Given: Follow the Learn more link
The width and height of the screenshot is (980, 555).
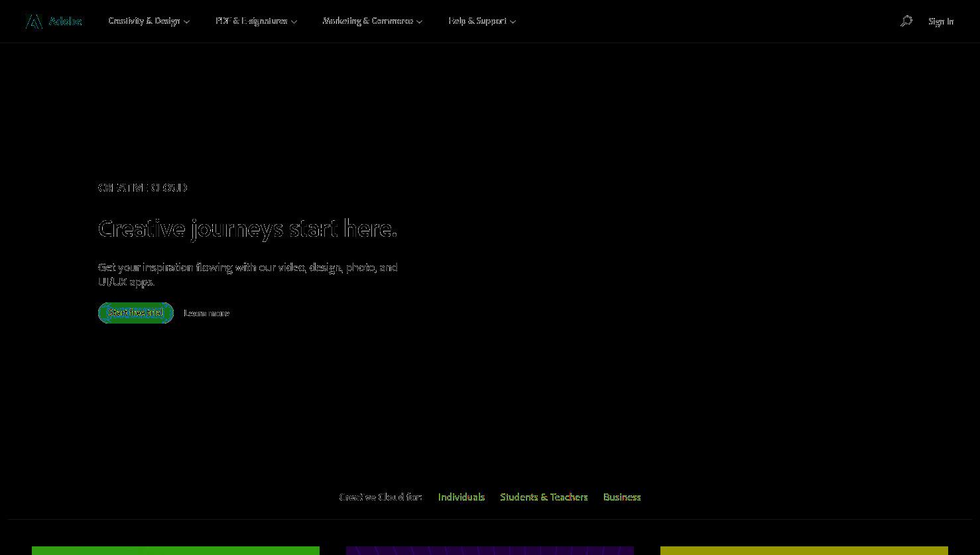Looking at the screenshot, I should pos(206,313).
